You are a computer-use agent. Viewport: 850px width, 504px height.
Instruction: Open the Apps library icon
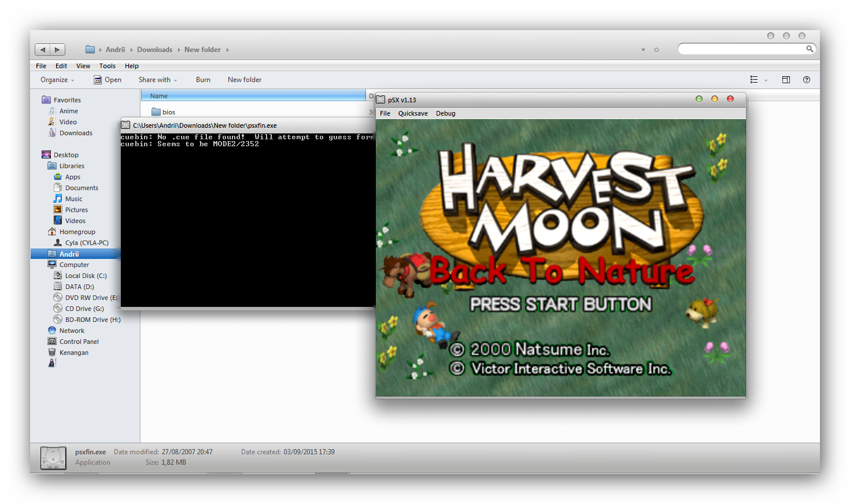click(58, 177)
